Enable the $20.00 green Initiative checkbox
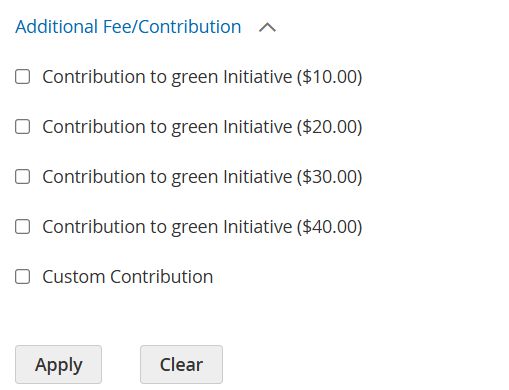Image resolution: width=509 pixels, height=390 pixels. tap(23, 127)
